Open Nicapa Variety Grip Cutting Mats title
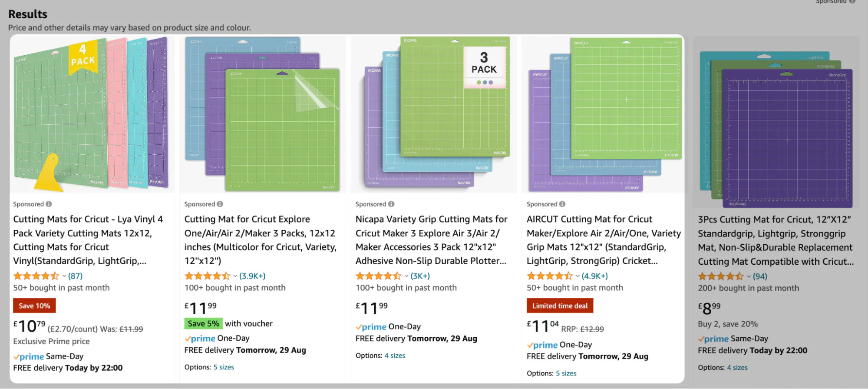Viewport: 868px width, 389px height. pos(431,240)
